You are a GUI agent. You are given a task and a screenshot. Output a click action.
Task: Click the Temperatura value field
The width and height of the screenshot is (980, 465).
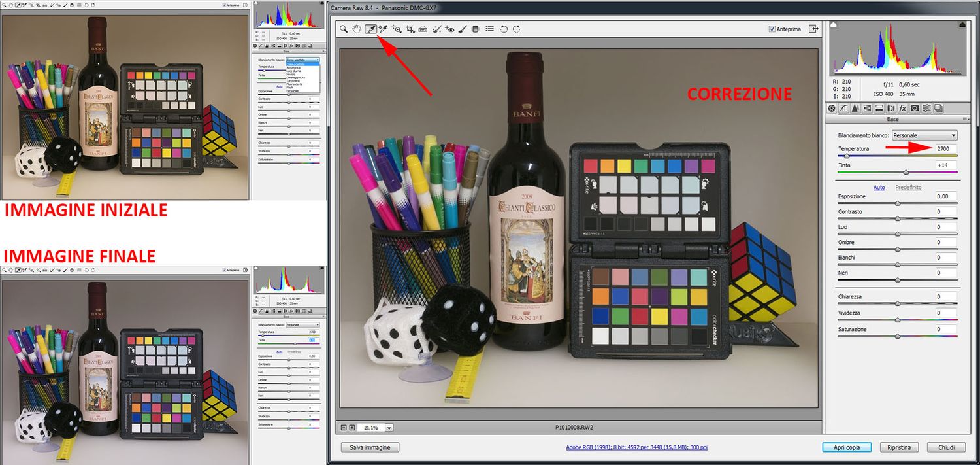coord(945,149)
